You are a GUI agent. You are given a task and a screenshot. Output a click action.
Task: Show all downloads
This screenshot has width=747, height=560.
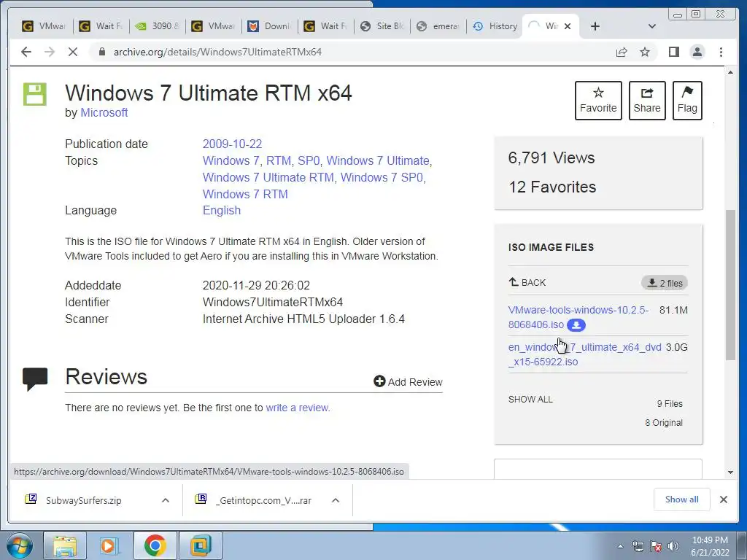[x=682, y=499]
